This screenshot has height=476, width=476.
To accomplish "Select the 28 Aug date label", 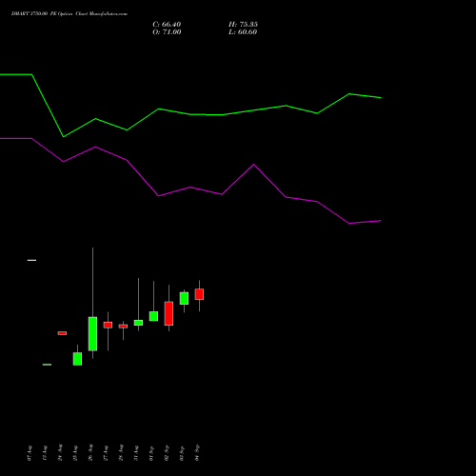I will click(x=121, y=452).
